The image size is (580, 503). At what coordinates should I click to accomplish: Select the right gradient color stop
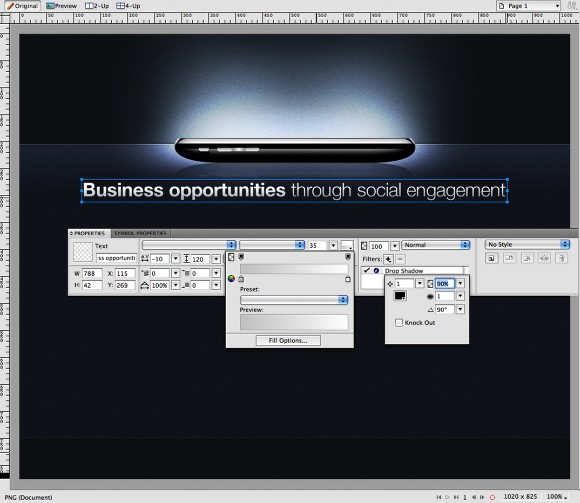click(348, 279)
